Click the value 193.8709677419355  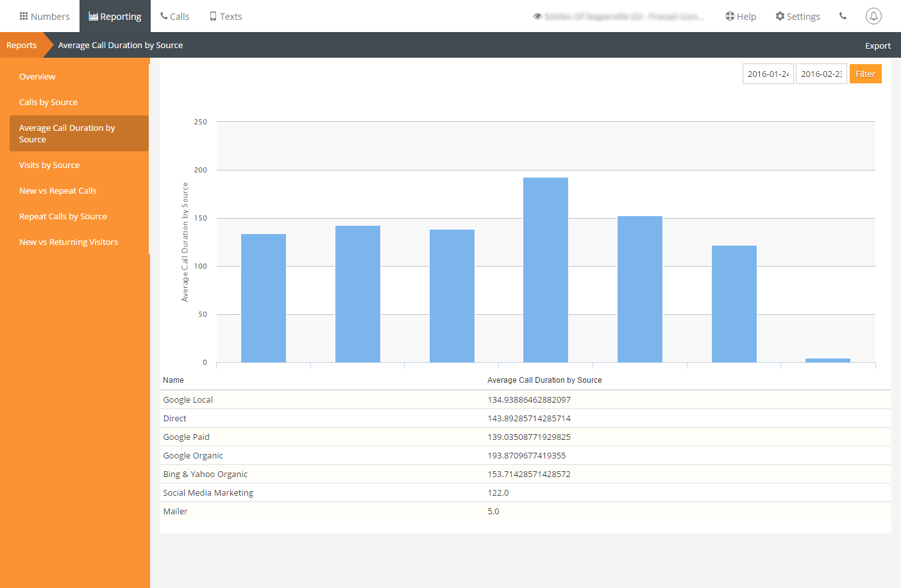click(x=526, y=455)
